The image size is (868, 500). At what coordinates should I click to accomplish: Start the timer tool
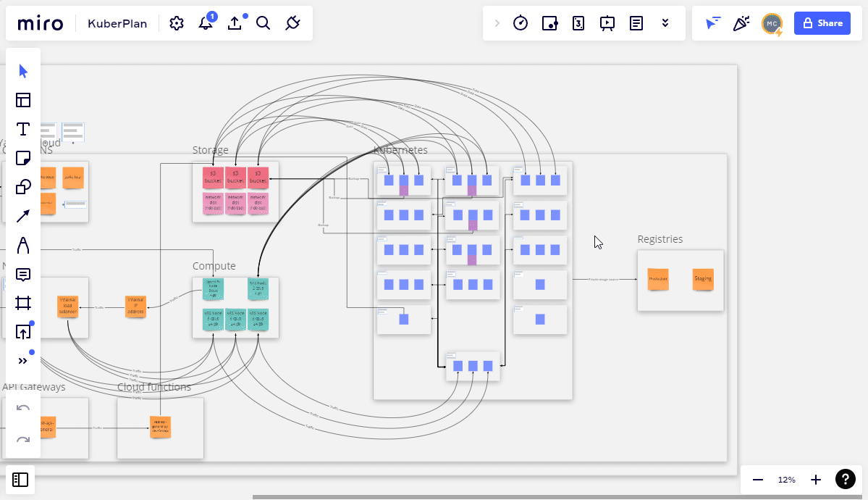pyautogui.click(x=521, y=23)
